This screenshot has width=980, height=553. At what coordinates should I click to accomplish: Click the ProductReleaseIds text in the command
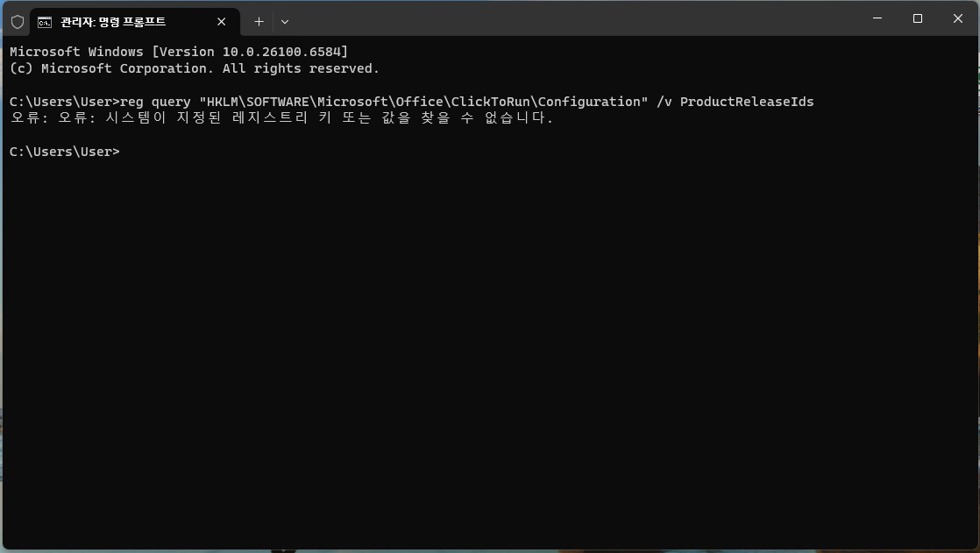click(x=747, y=102)
